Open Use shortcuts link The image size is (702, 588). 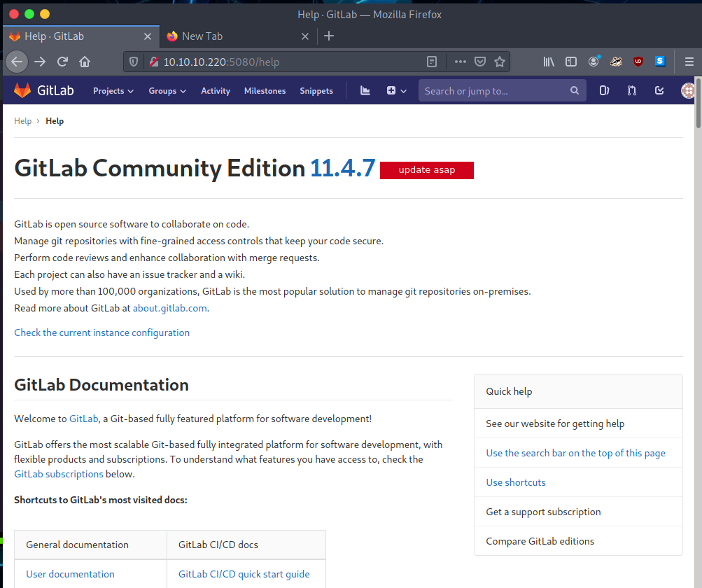516,482
